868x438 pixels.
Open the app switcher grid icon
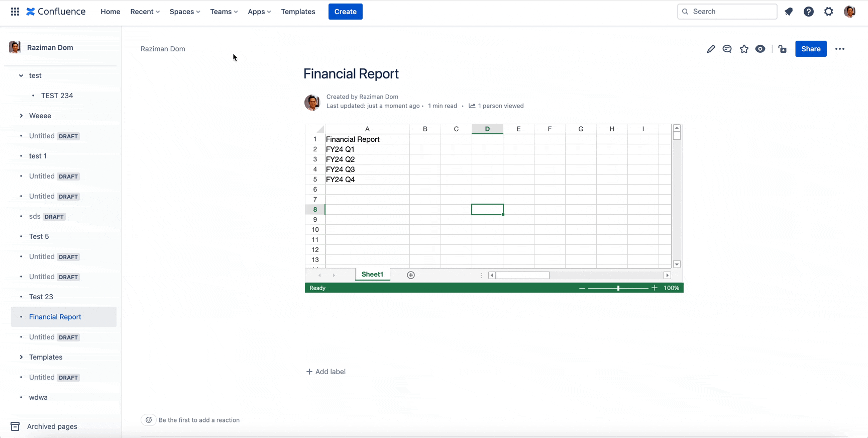pyautogui.click(x=15, y=12)
